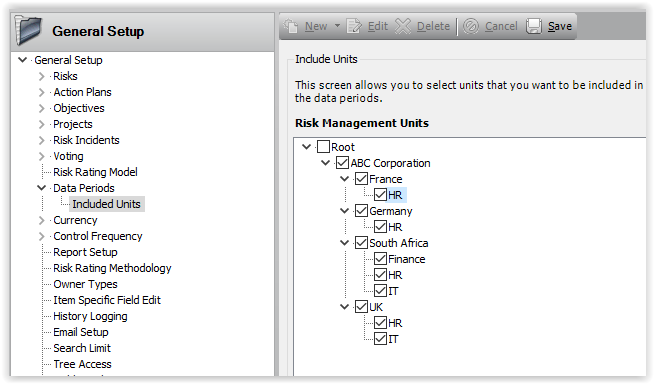654x384 pixels.
Task: Open Item Specific Field Edit
Action: pyautogui.click(x=107, y=300)
